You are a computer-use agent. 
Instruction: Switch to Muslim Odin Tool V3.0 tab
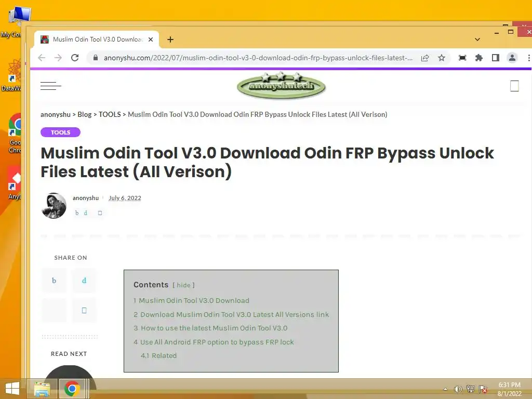(x=97, y=39)
